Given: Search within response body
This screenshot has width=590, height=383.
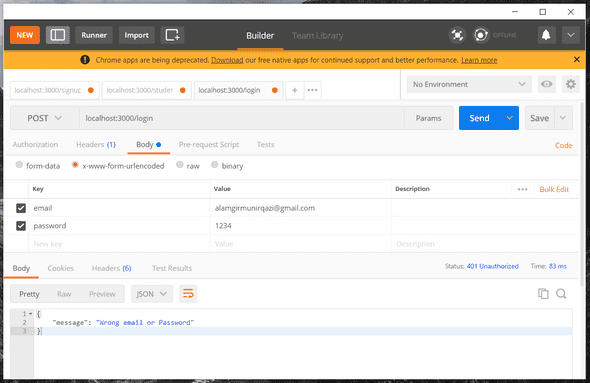Looking at the screenshot, I should [561, 293].
